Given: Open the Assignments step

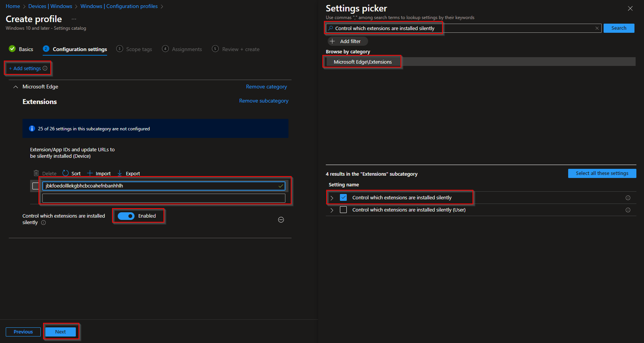Looking at the screenshot, I should (186, 49).
